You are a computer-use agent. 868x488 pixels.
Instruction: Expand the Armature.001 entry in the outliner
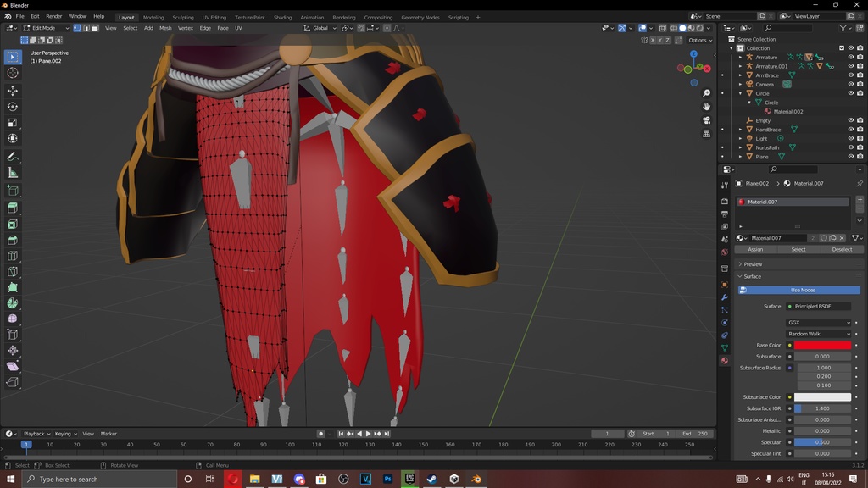pos(742,66)
